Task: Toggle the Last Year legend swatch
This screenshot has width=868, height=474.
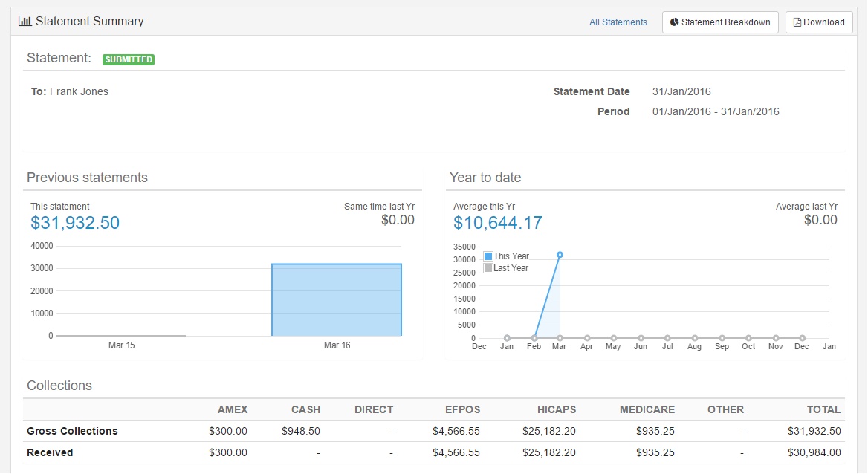Action: 488,268
